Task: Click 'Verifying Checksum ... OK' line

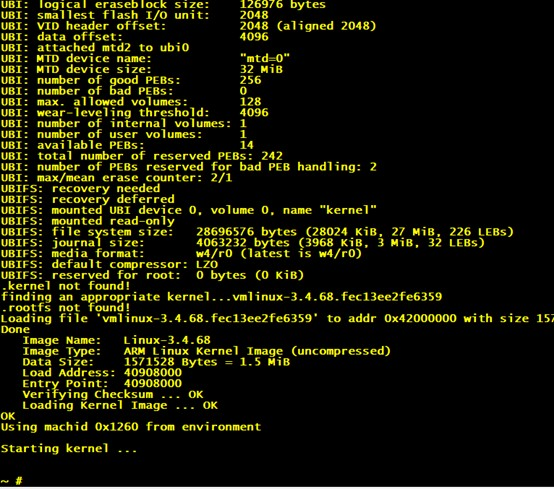Action: click(x=113, y=394)
